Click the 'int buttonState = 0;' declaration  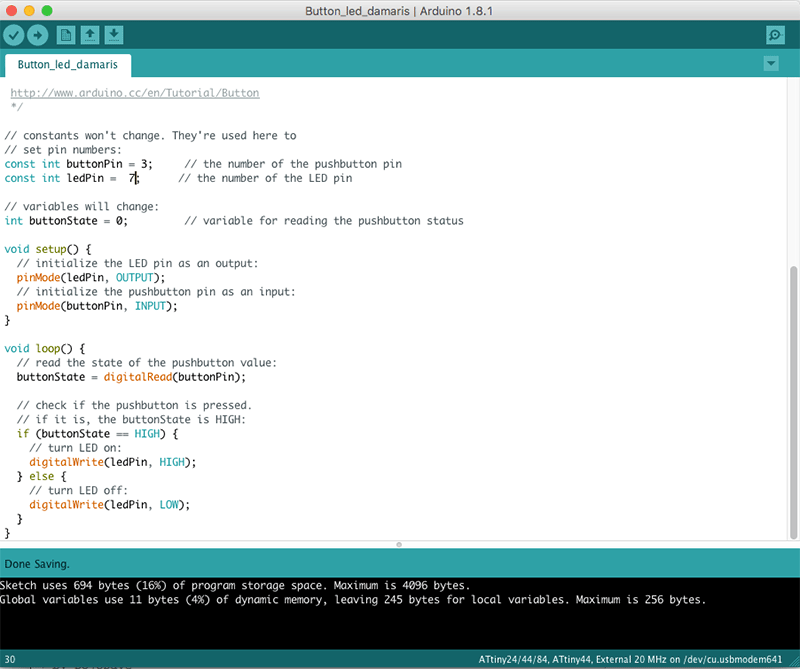tap(66, 221)
